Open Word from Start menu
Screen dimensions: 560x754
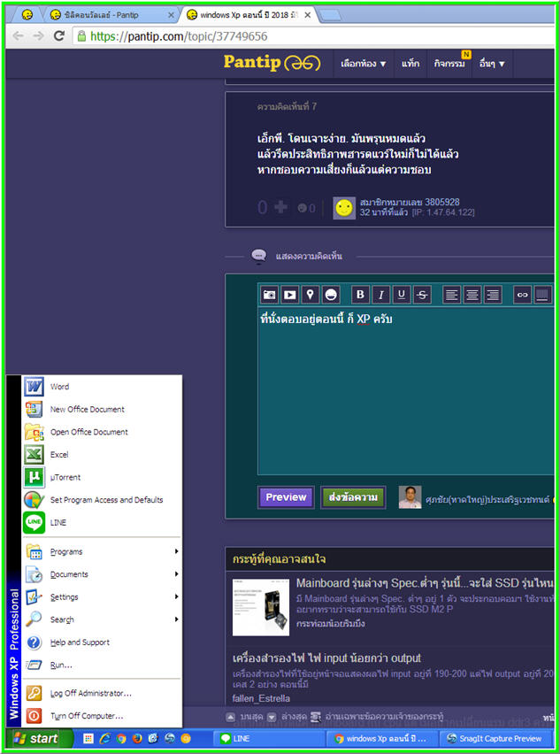click(x=102, y=387)
